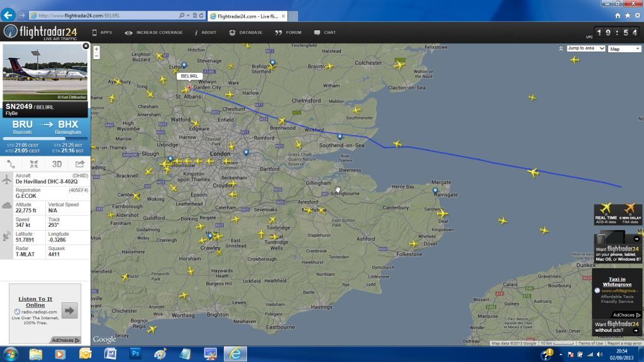Click the Gatwick airport pin near Crawley
The height and width of the screenshot is (362, 644).
(210, 236)
